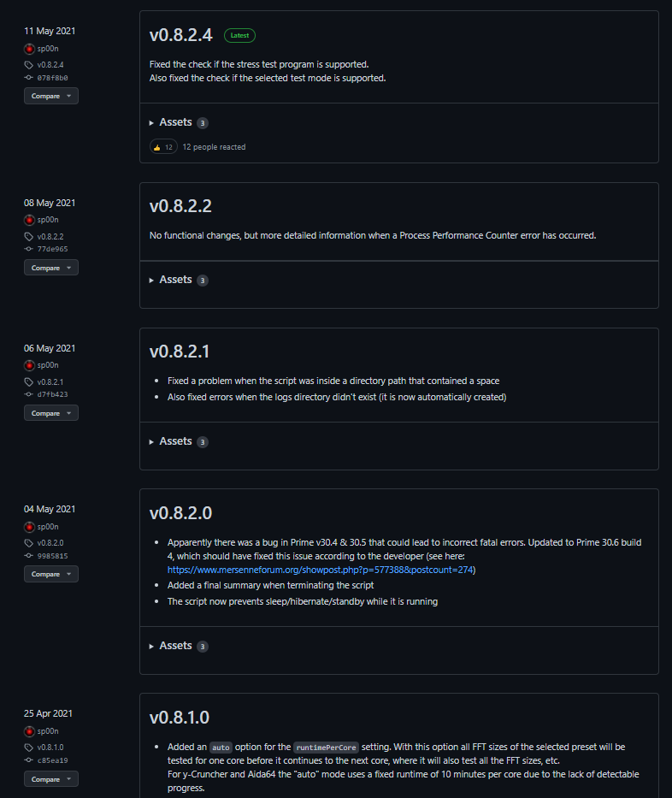Click the tag icon next to v0.8.2.4
This screenshot has height=798, width=672.
point(28,65)
